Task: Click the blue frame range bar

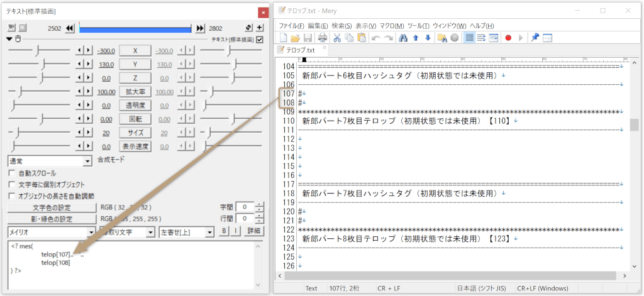Action: (136, 28)
